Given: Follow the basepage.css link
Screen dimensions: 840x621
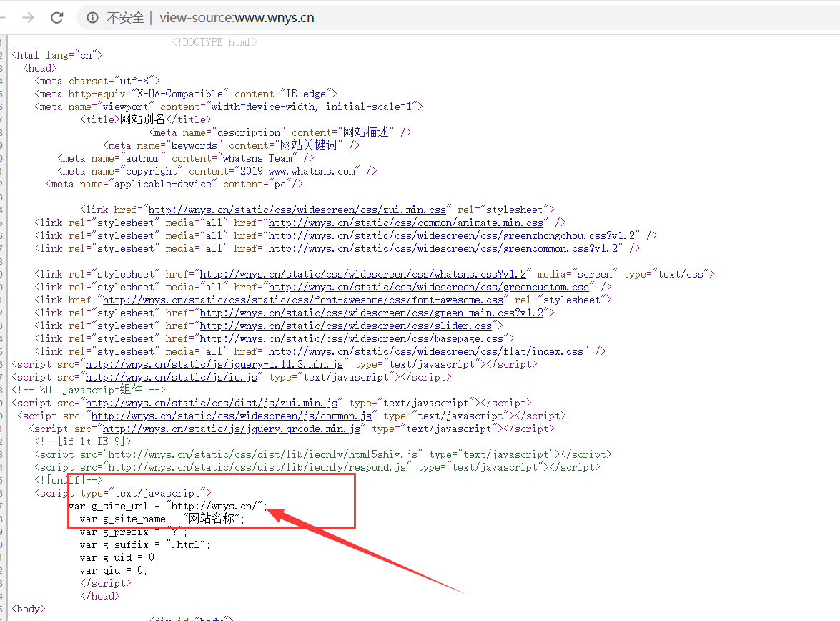Looking at the screenshot, I should click(x=351, y=338).
